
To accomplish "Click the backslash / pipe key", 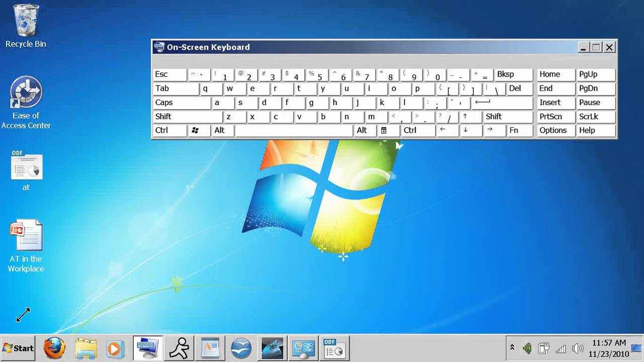I will 495,88.
